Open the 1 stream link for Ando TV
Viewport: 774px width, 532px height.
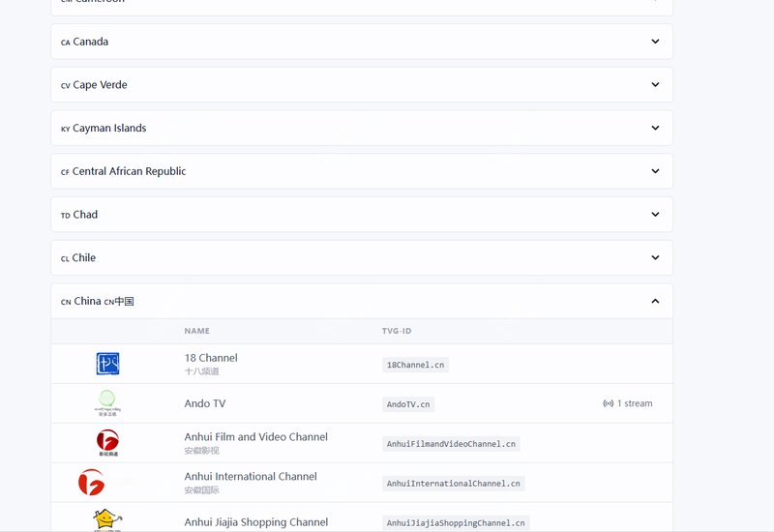[634, 403]
